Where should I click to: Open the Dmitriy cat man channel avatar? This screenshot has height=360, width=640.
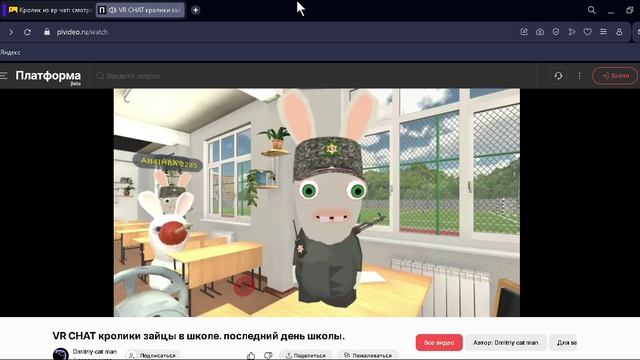point(60,354)
